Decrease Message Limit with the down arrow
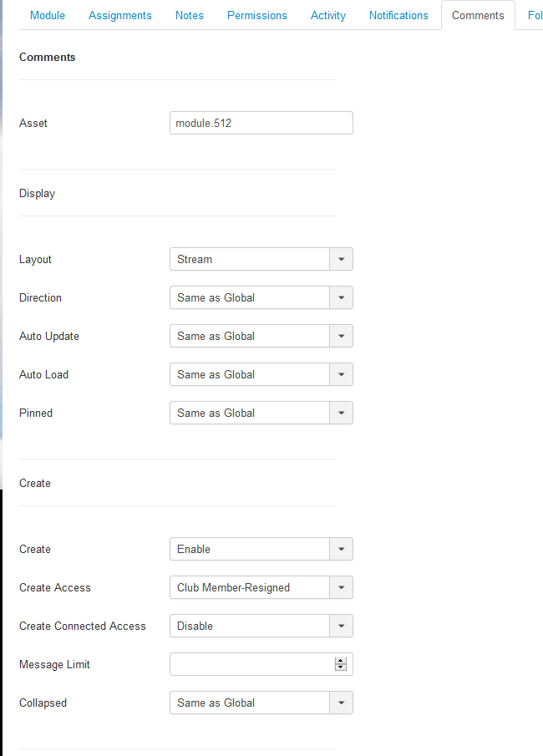The height and width of the screenshot is (756, 543). (x=341, y=667)
